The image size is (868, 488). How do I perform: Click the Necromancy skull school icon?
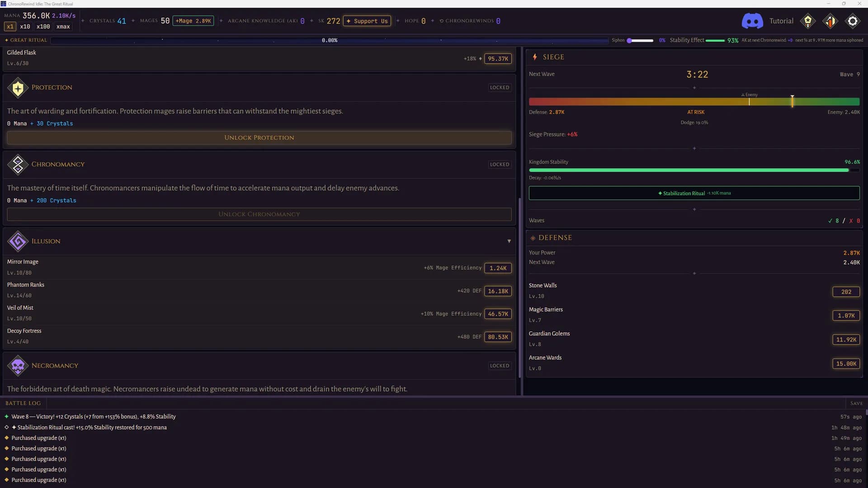18,366
